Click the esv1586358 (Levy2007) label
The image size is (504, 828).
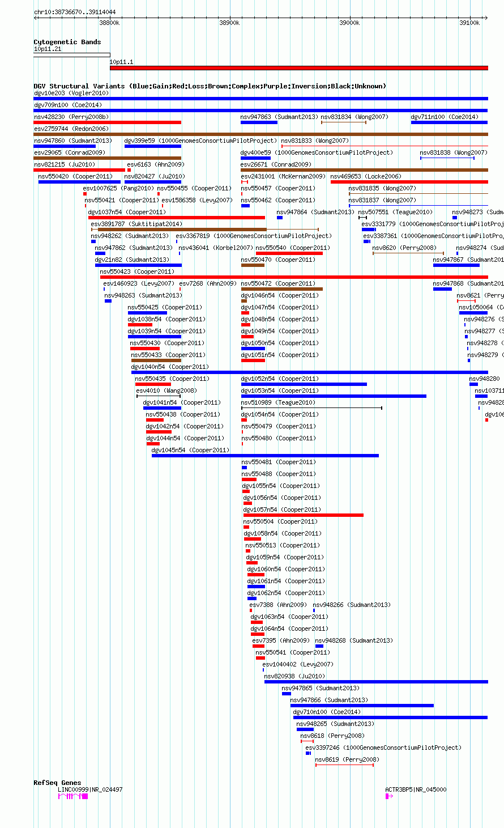click(x=197, y=200)
